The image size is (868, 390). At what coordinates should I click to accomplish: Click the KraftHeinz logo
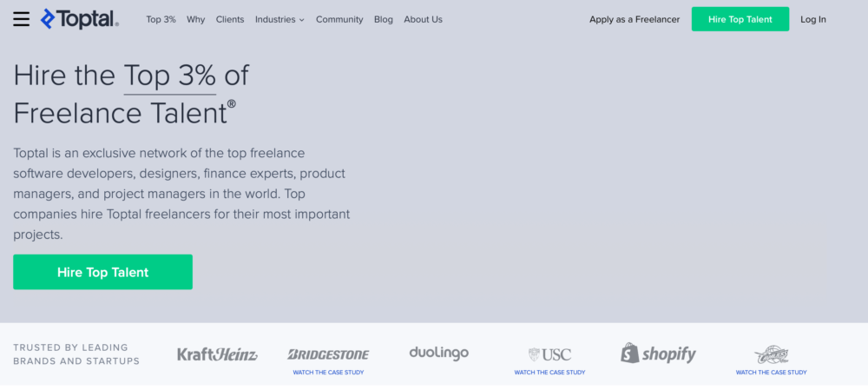pyautogui.click(x=217, y=354)
